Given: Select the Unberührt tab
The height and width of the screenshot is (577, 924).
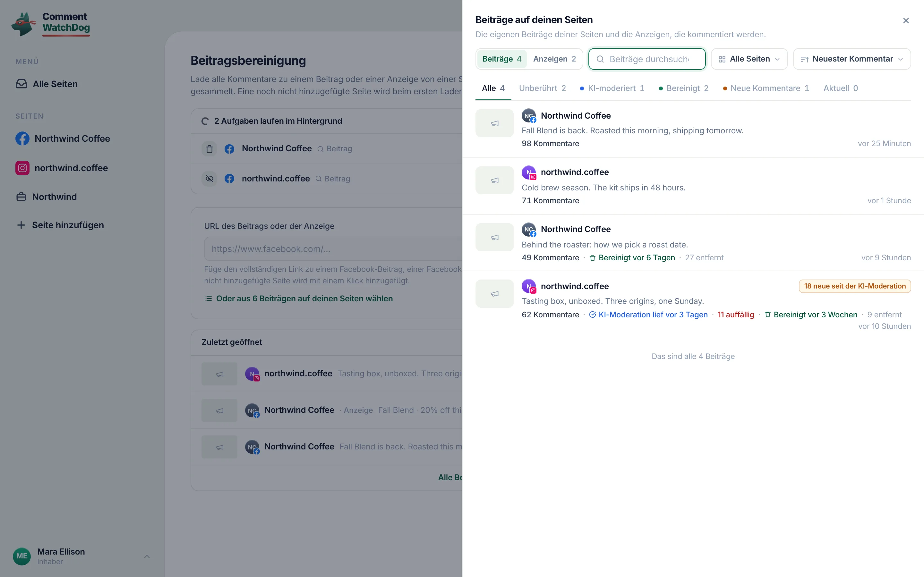Looking at the screenshot, I should pyautogui.click(x=542, y=88).
